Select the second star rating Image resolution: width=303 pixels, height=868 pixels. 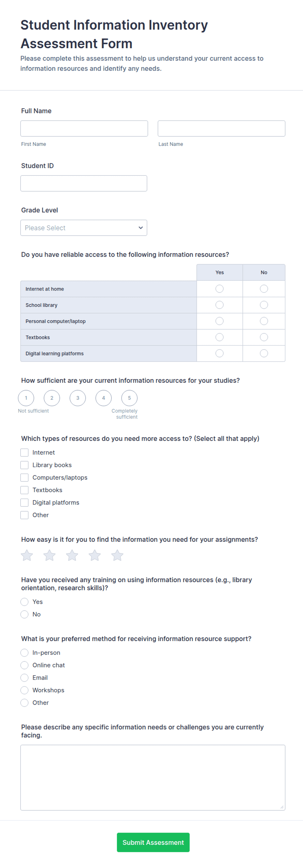[x=49, y=555]
